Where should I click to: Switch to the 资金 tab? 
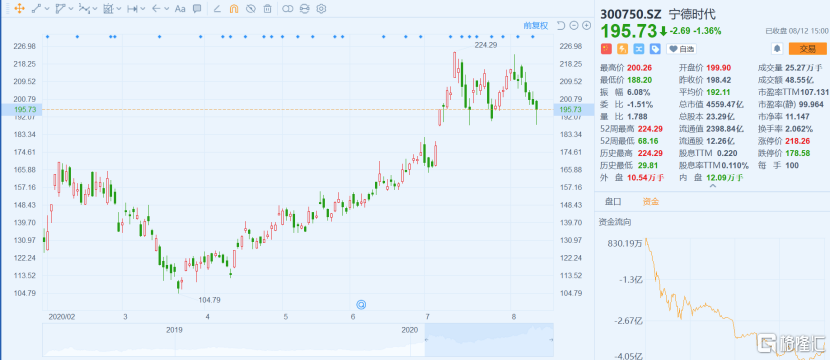pos(651,201)
